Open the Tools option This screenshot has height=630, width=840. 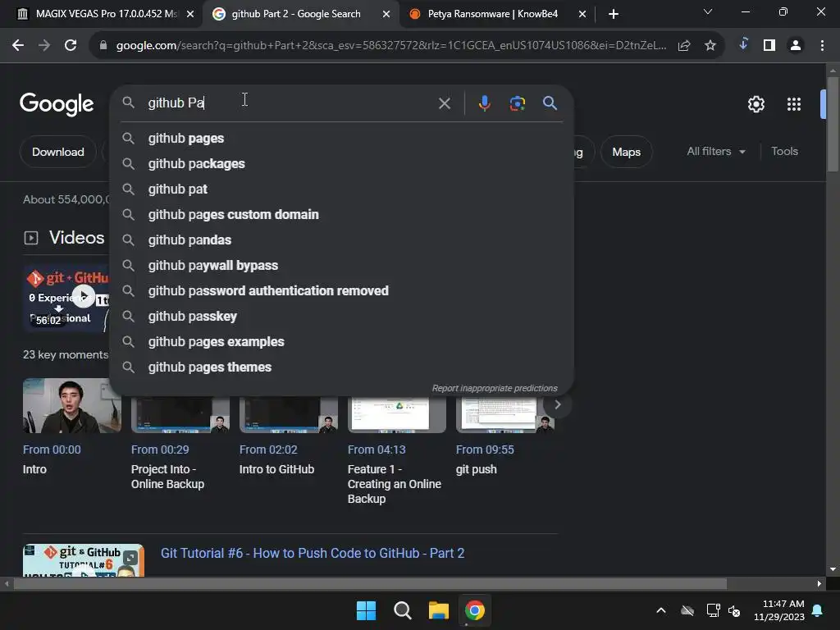click(x=784, y=151)
